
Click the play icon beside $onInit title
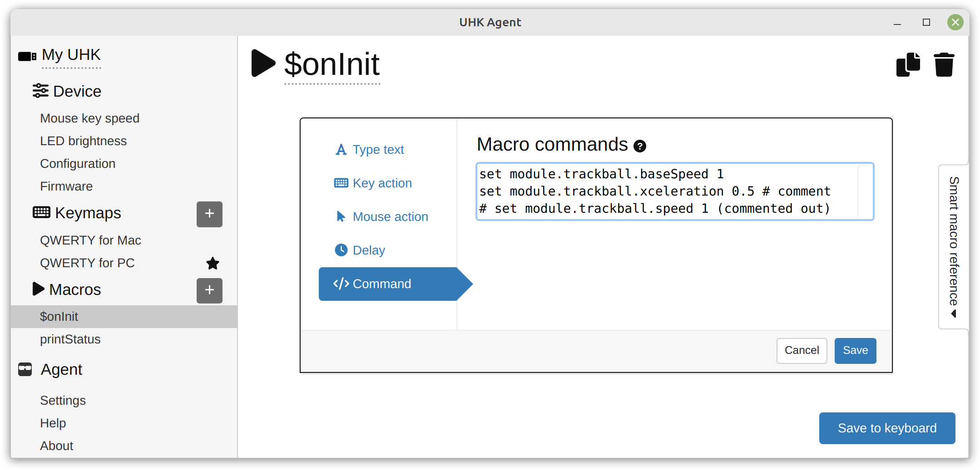(263, 64)
